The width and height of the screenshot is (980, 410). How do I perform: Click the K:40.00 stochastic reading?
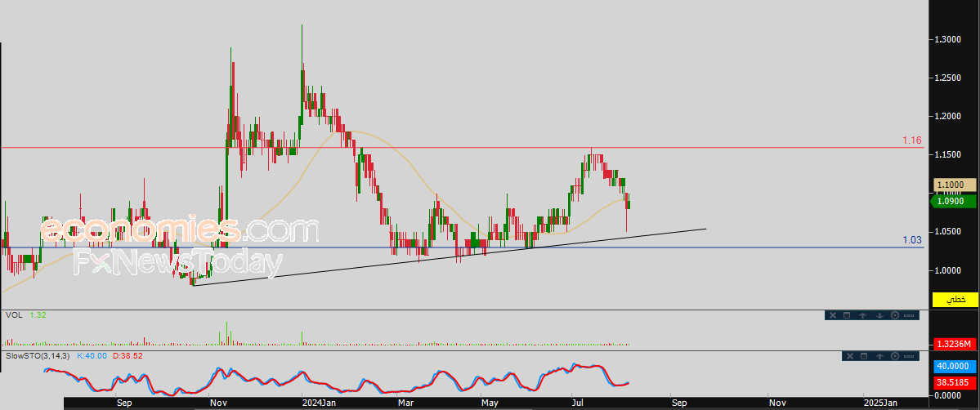(x=92, y=355)
